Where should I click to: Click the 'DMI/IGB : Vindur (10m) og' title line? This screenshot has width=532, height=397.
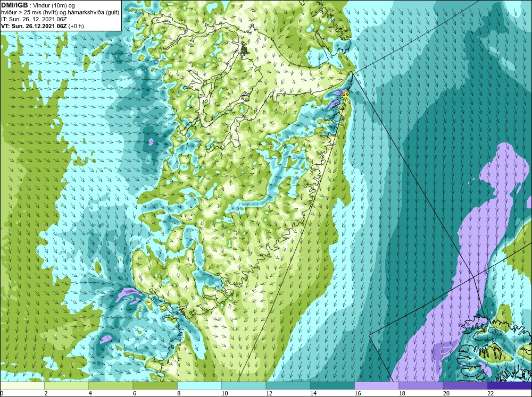coord(38,5)
